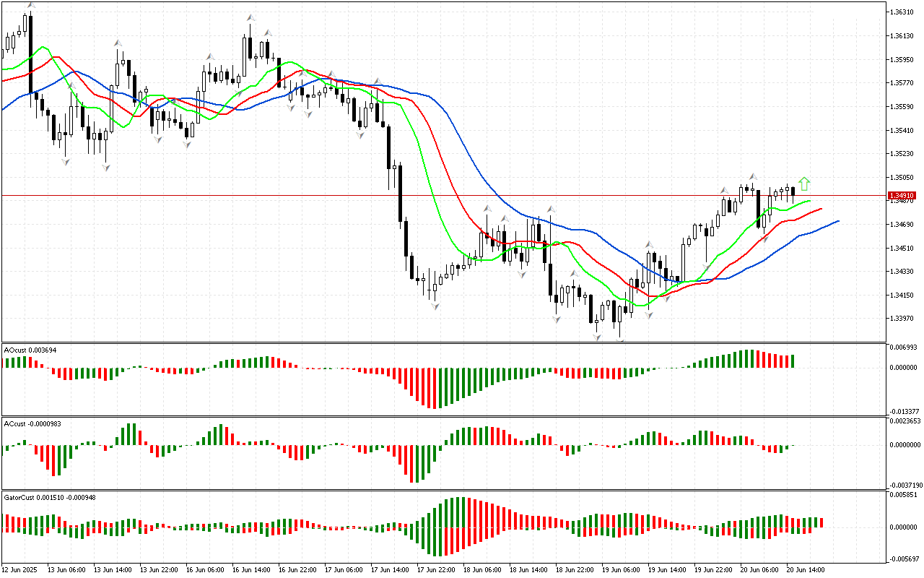
Task: Select the fractal arrow above the 20 Jun high
Action: 752,176
